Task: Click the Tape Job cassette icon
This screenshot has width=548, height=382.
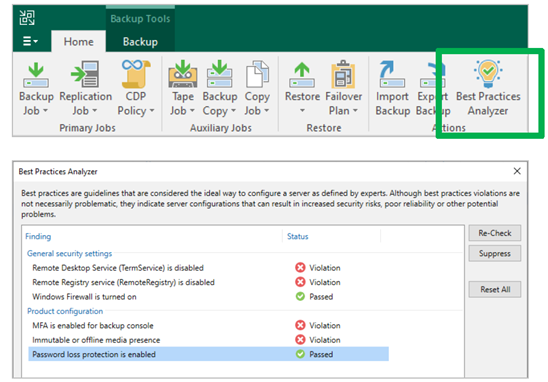Action: tap(183, 74)
